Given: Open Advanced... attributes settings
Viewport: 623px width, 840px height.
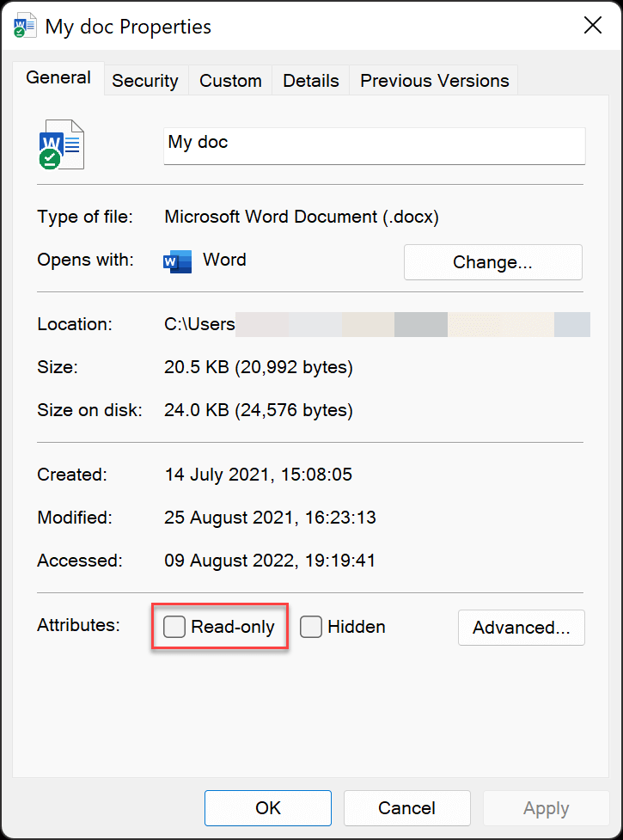Looking at the screenshot, I should click(522, 628).
